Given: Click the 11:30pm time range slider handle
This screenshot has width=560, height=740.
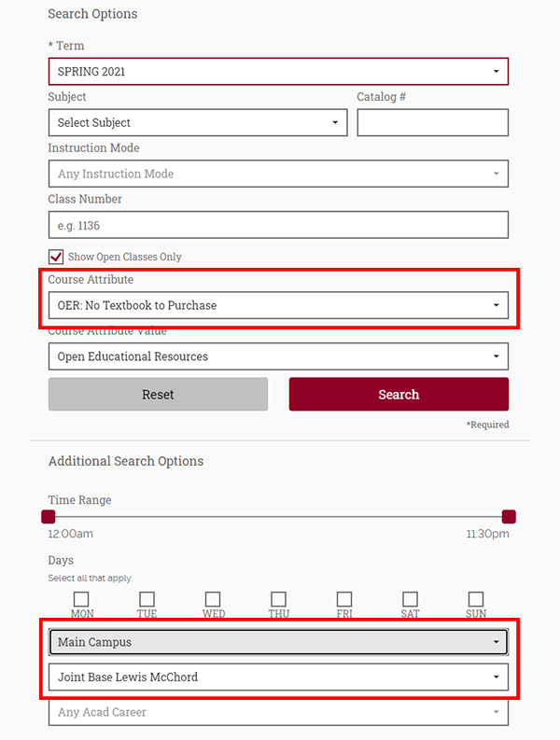Looking at the screenshot, I should click(x=509, y=517).
